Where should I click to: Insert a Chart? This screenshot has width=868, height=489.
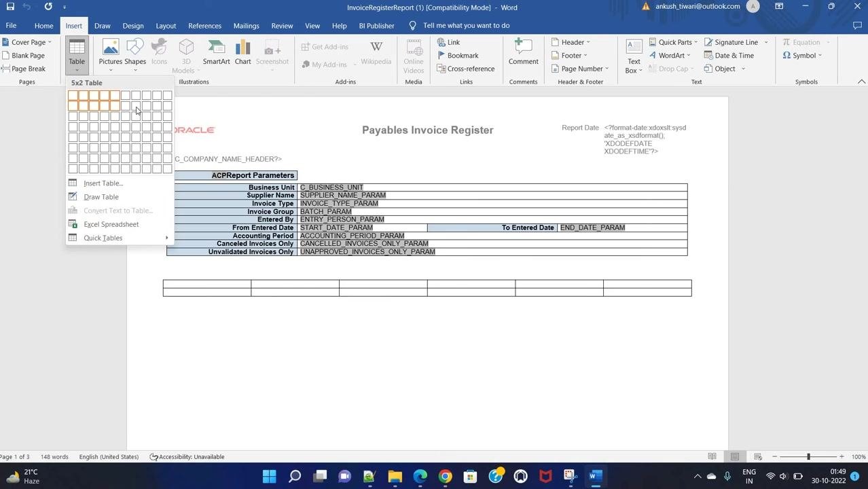tap(242, 53)
